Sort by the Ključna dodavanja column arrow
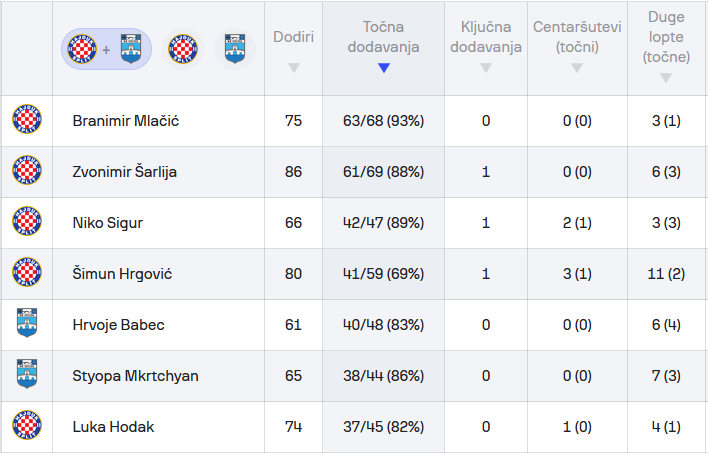 tap(485, 68)
